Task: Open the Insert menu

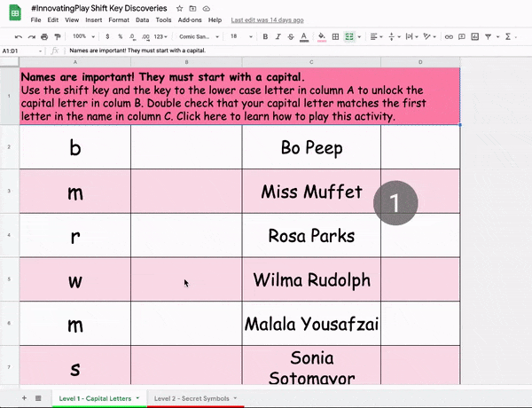Action: pos(94,20)
